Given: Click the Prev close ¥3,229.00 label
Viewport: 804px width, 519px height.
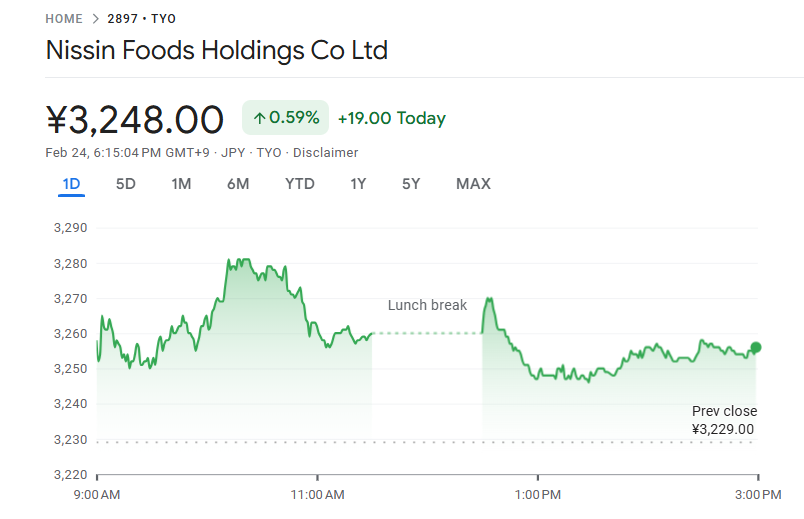Looking at the screenshot, I should click(x=724, y=420).
